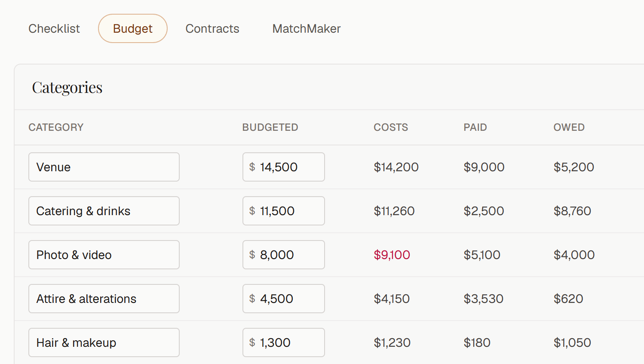Click the CATEGORY column header
The height and width of the screenshot is (364, 644).
tap(56, 127)
